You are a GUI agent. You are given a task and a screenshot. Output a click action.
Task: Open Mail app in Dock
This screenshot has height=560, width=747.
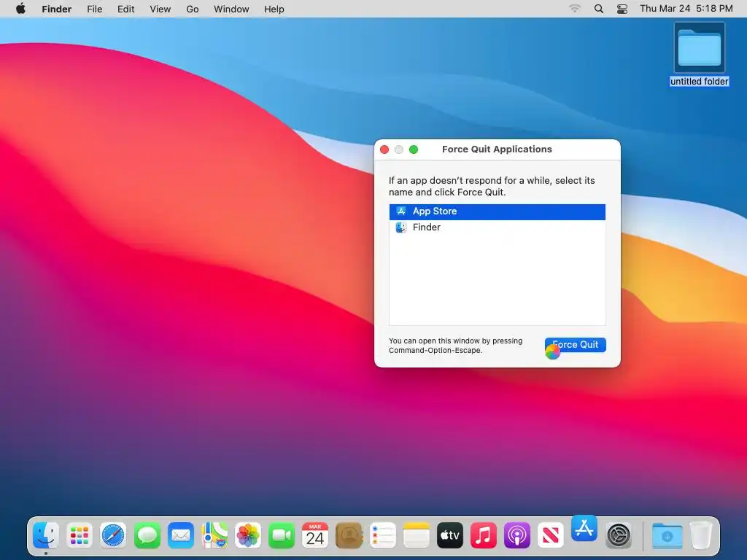[181, 535]
